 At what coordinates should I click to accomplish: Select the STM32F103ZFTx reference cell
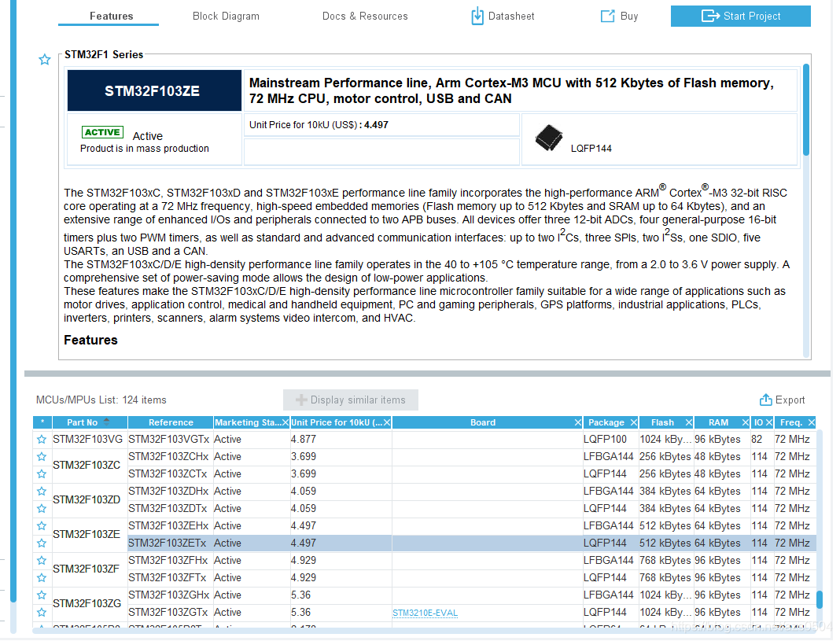[171, 578]
